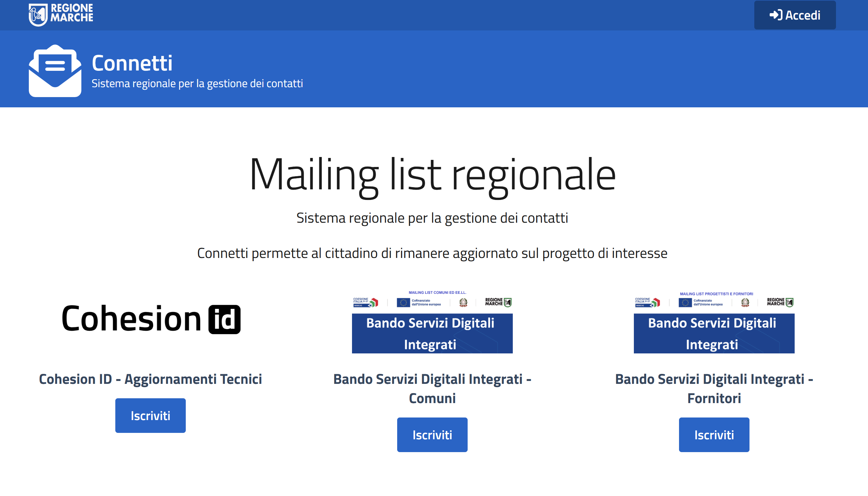Viewport: 868px width, 496px height.
Task: Click Coesione Italia logo in Comuni banner
Action: click(x=365, y=302)
